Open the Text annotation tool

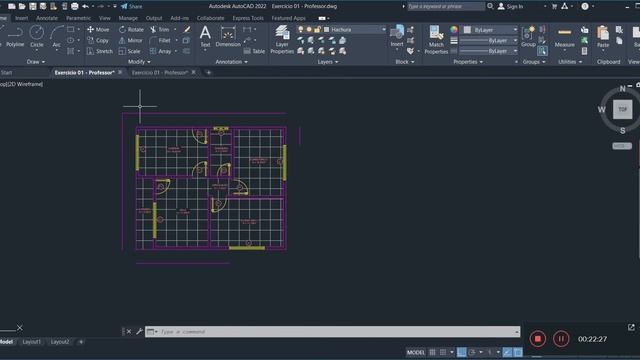[205, 37]
